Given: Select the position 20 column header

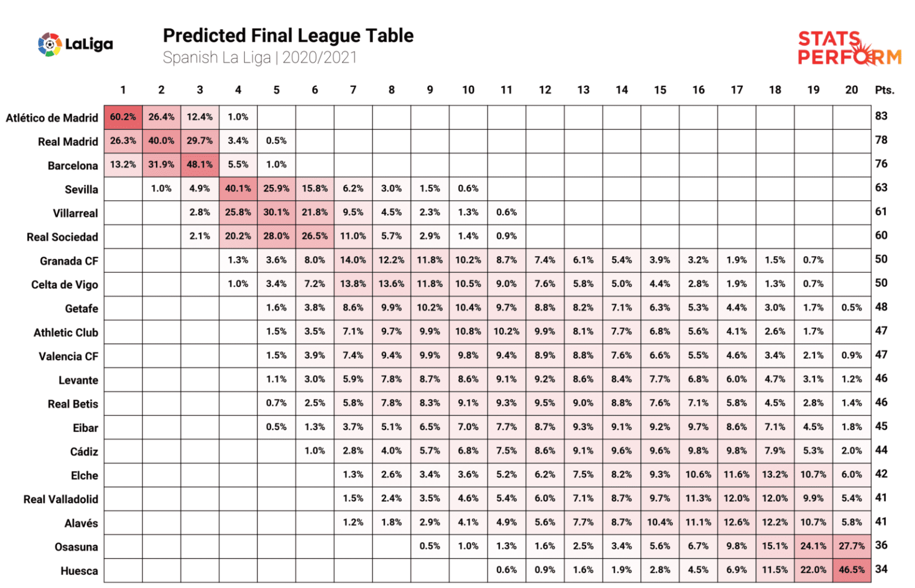Looking at the screenshot, I should [x=851, y=90].
